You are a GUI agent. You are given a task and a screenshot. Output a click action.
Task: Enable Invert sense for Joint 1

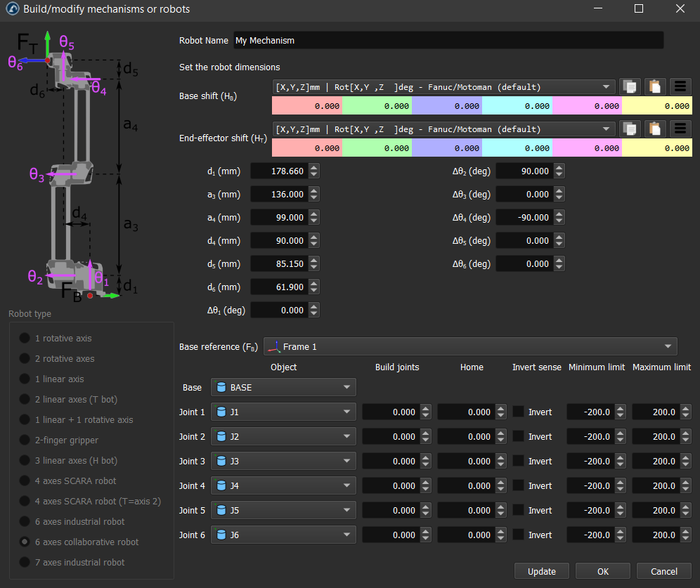pyautogui.click(x=519, y=412)
